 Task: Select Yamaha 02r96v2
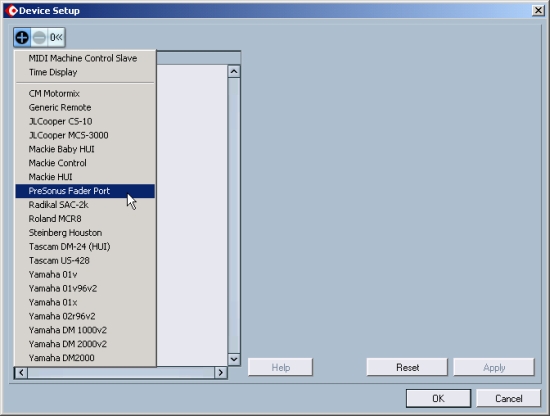pyautogui.click(x=85, y=316)
